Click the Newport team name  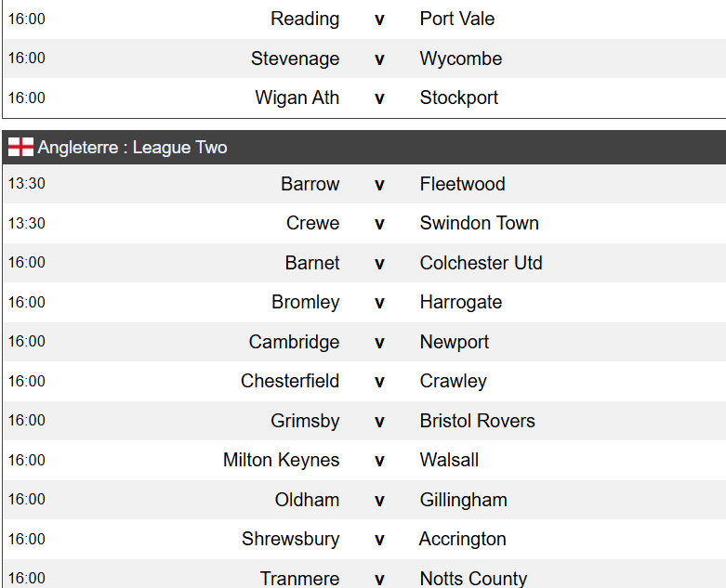click(x=455, y=342)
